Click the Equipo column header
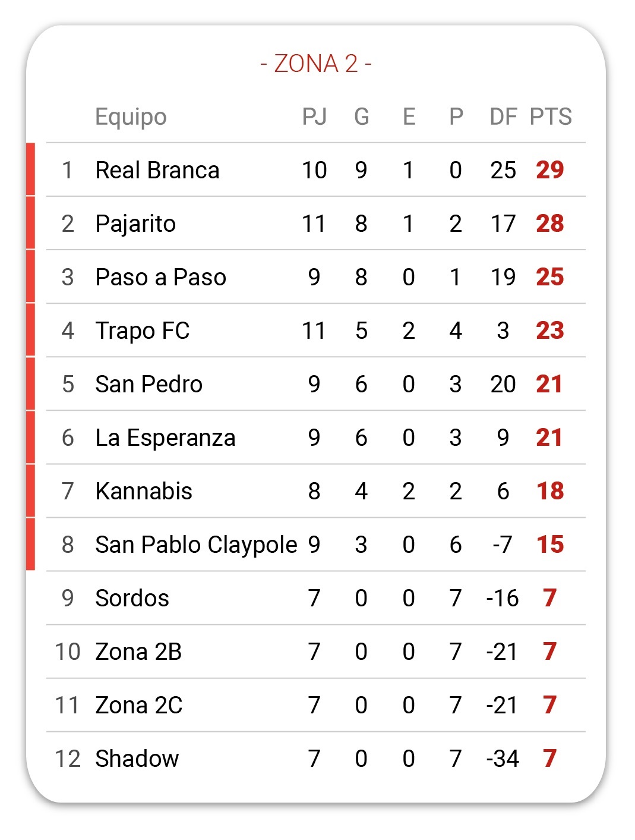 131,117
